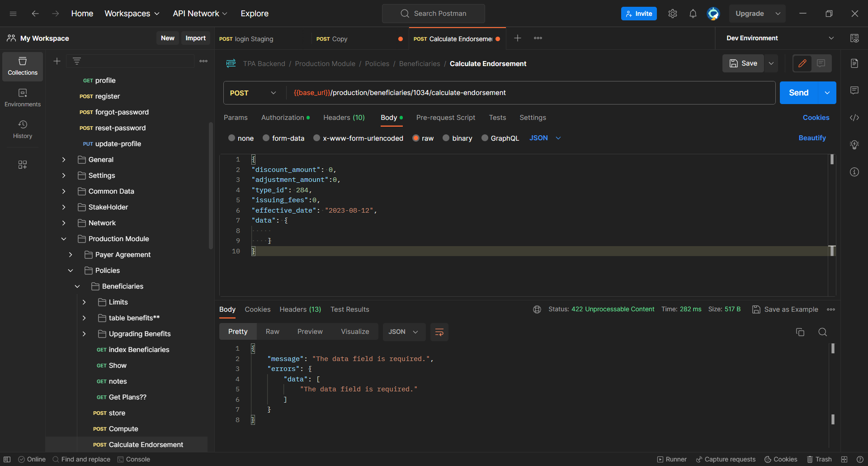Search in response with magnifier icon
The width and height of the screenshot is (868, 466).
(x=822, y=332)
